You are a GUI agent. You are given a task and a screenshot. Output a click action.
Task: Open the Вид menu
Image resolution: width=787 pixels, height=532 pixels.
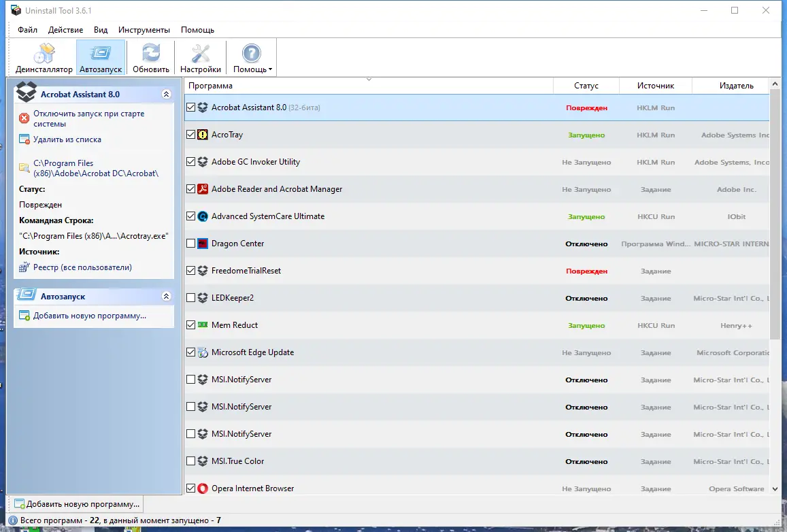click(101, 30)
